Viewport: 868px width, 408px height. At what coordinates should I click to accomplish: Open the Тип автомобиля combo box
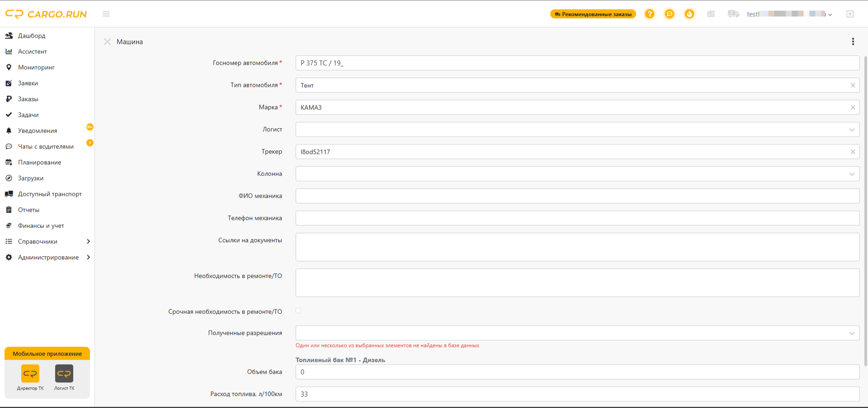click(x=578, y=85)
